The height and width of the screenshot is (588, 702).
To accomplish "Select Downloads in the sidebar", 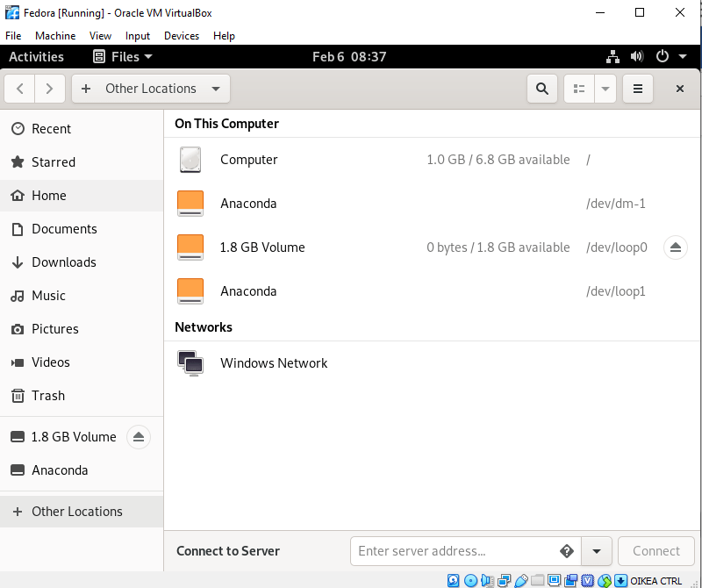I will (x=64, y=262).
